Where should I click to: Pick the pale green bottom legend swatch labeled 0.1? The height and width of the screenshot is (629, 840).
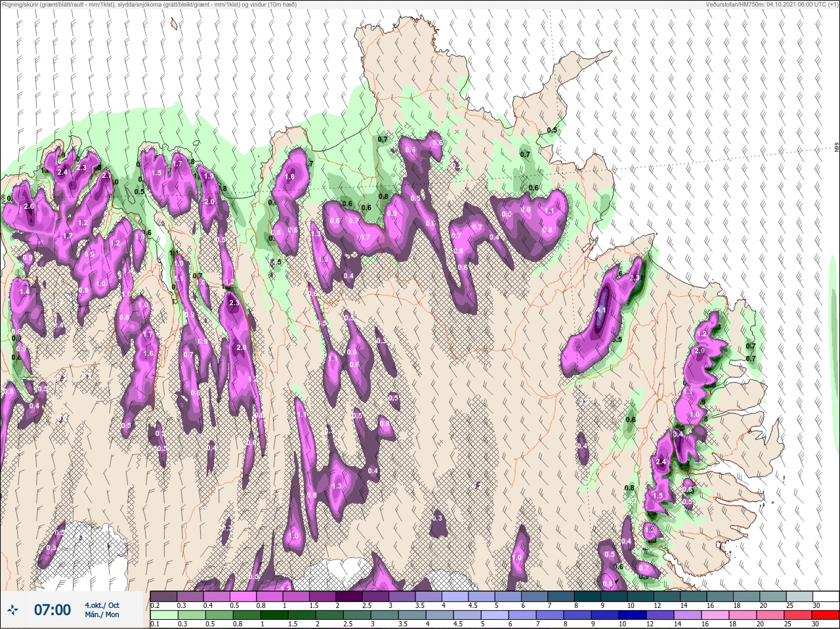pos(163,615)
